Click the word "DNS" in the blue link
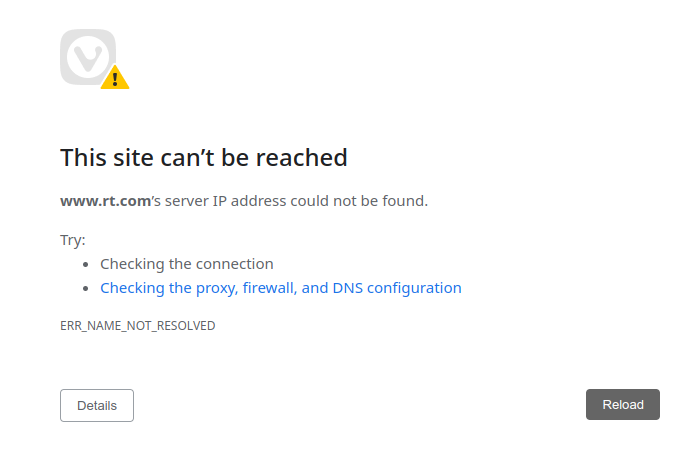The width and height of the screenshot is (684, 460). [x=349, y=288]
